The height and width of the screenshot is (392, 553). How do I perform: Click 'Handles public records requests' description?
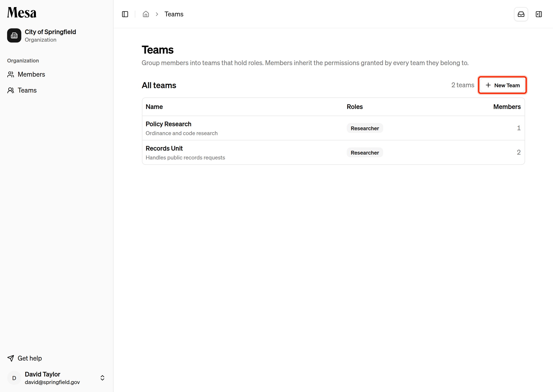pos(185,158)
